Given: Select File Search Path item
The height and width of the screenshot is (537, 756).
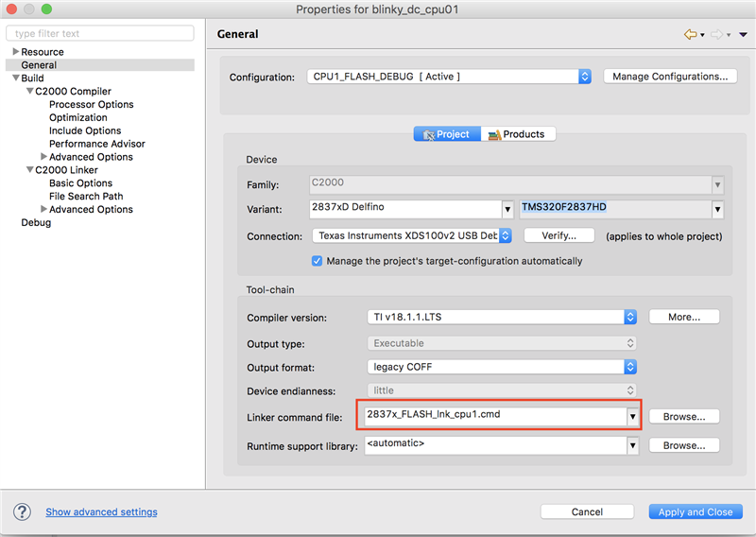Looking at the screenshot, I should 86,197.
